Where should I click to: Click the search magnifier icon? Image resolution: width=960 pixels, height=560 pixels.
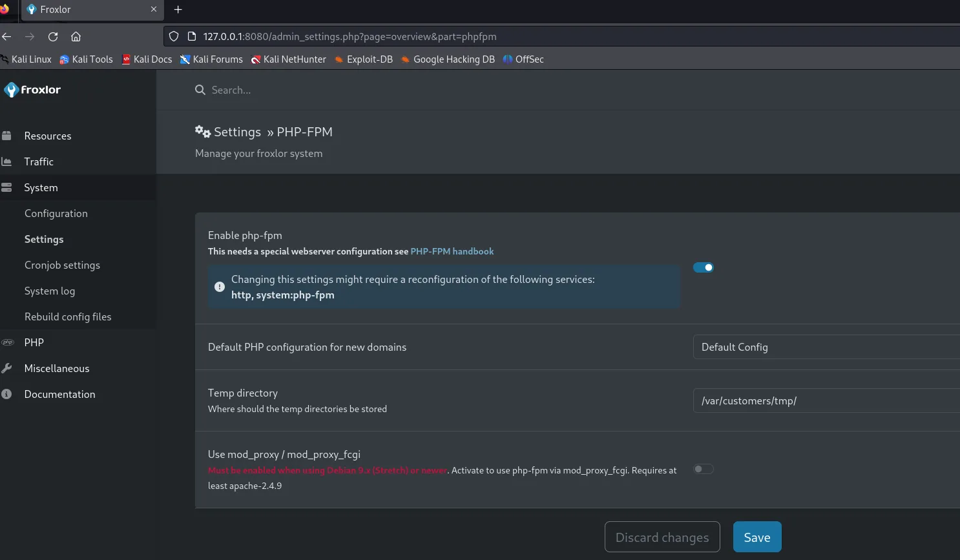[200, 90]
